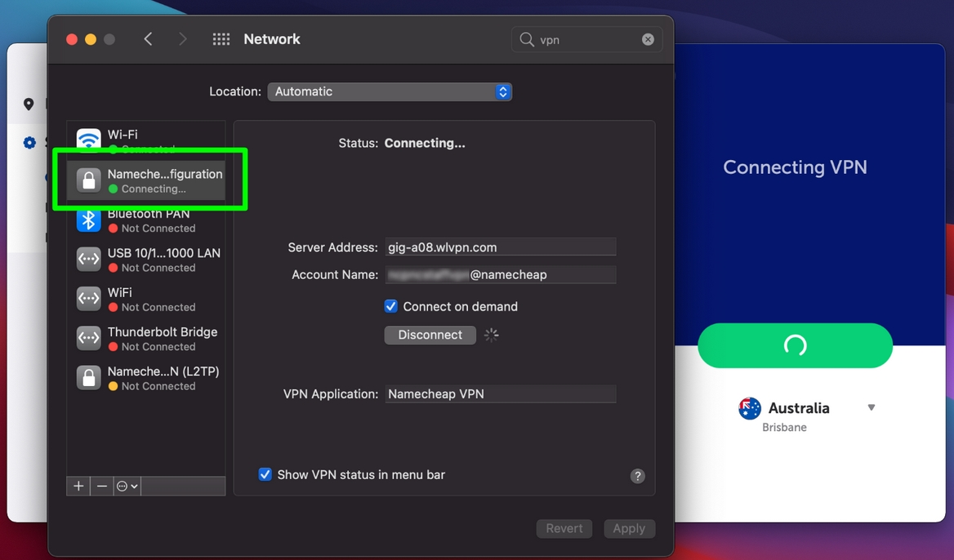This screenshot has height=560, width=954.
Task: Add a new network service with plus
Action: (x=78, y=486)
